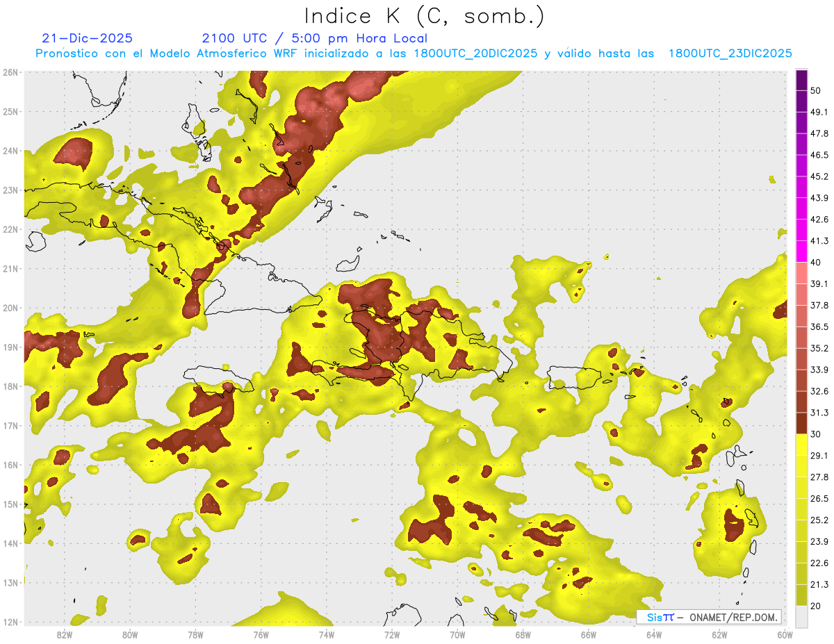Click the colorbar value "27.8"

[x=819, y=477]
